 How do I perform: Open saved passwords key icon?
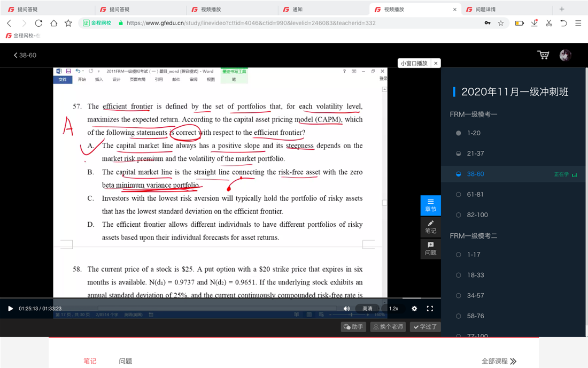coord(487,23)
